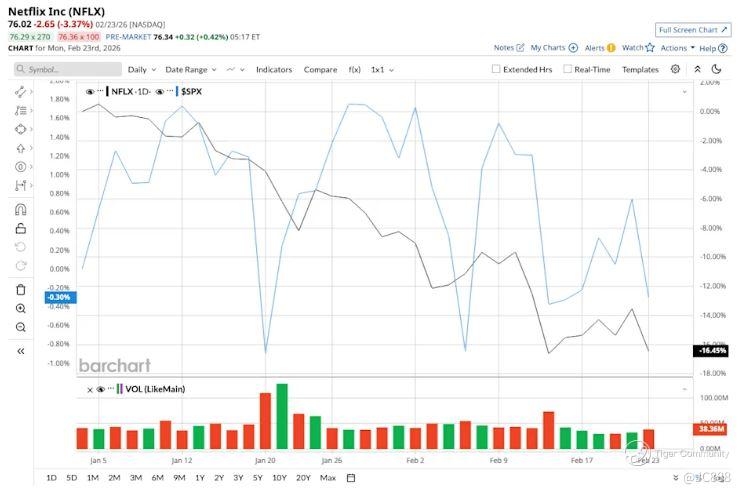Click the zoom out magnifier
This screenshot has width=744, height=494.
(x=20, y=327)
